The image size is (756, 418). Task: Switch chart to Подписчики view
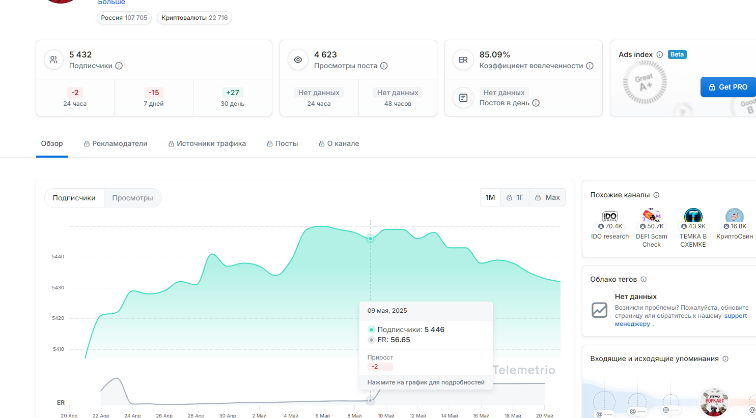(74, 198)
